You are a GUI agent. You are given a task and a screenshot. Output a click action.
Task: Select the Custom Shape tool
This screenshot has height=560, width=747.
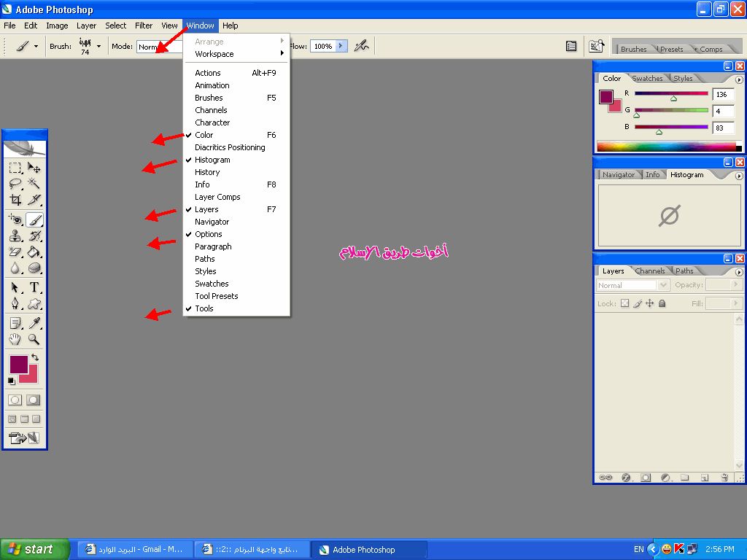(34, 303)
